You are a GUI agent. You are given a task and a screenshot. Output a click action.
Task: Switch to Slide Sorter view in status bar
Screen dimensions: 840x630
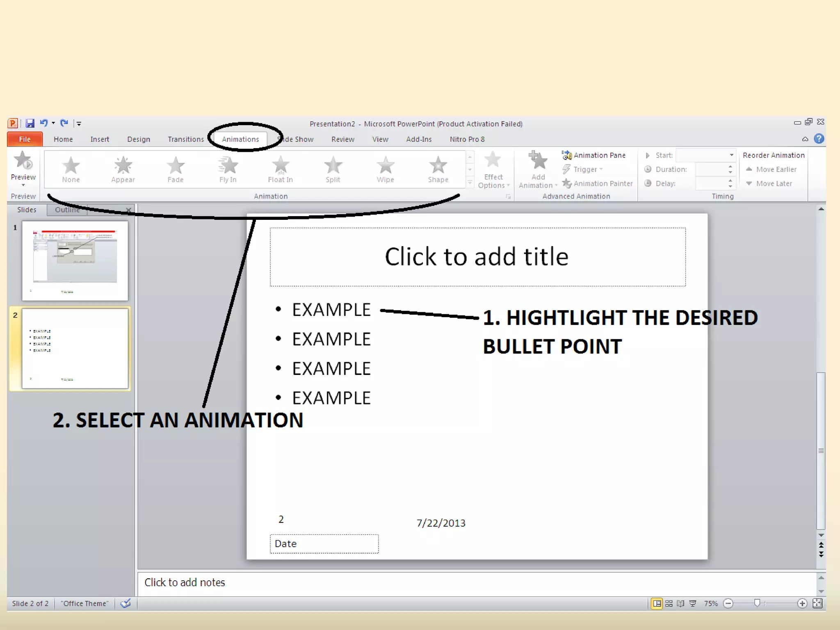pos(669,603)
